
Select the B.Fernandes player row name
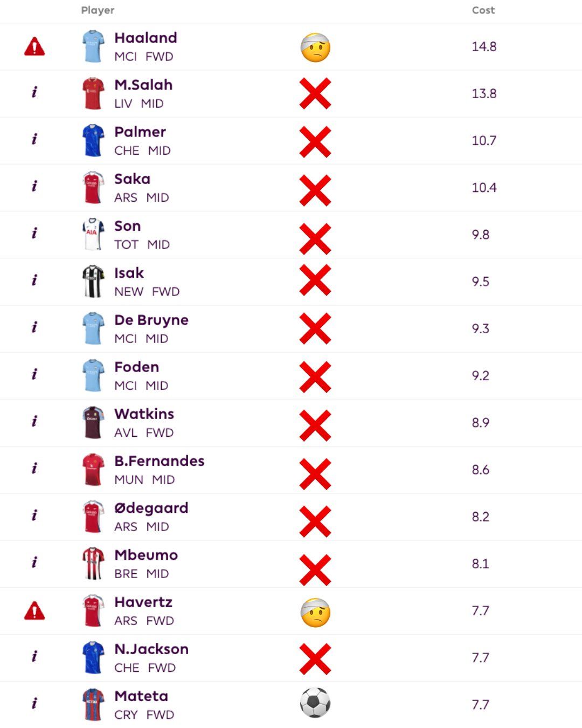(x=160, y=461)
